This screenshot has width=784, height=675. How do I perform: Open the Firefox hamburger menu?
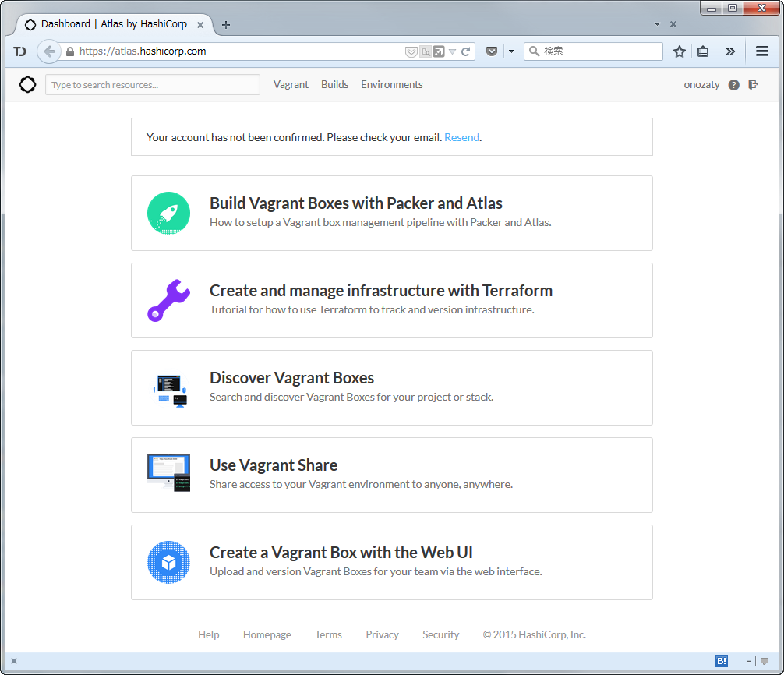[x=762, y=51]
